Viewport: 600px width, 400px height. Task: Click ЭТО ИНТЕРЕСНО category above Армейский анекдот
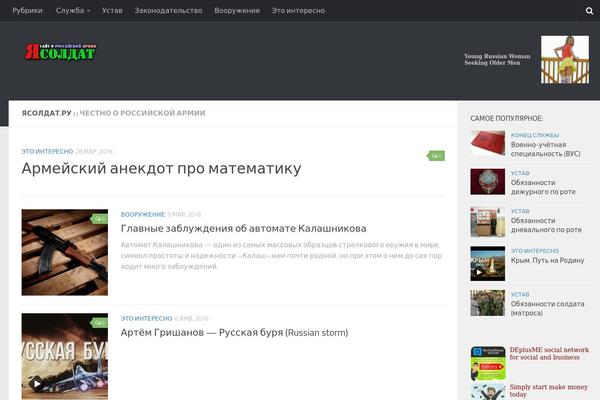(x=47, y=152)
